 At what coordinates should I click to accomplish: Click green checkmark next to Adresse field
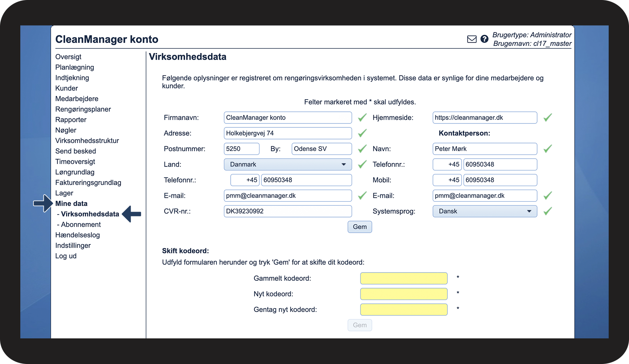tap(362, 133)
